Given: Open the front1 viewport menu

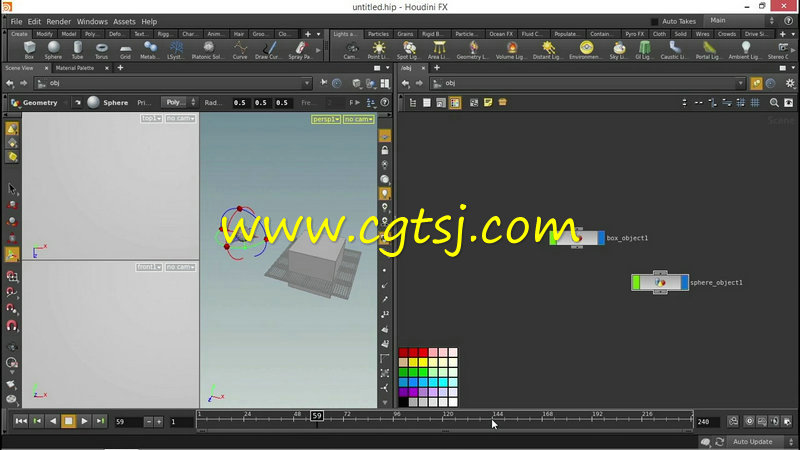Looking at the screenshot, I should (148, 267).
